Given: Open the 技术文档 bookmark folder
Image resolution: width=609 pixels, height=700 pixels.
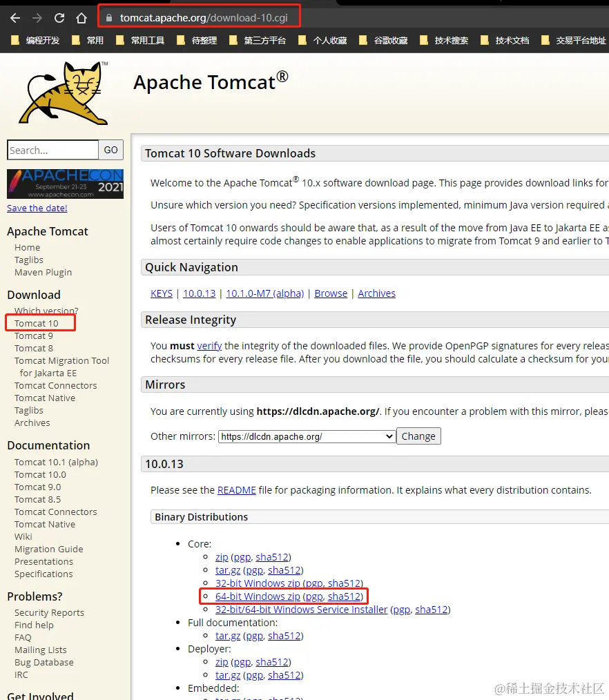Looking at the screenshot, I should (x=505, y=41).
